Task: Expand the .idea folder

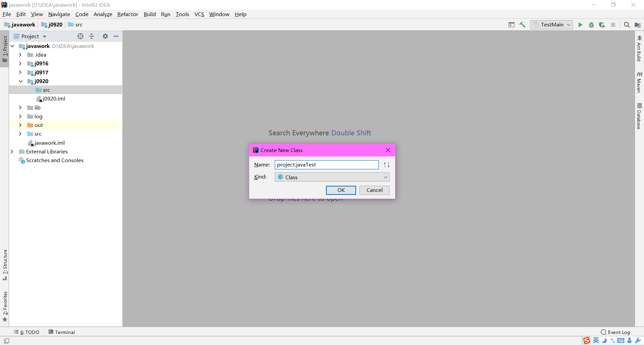Action: point(20,55)
